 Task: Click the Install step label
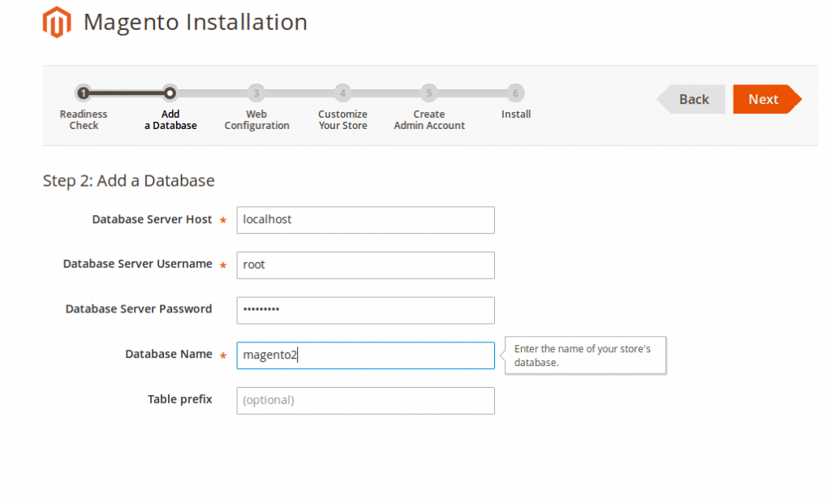pos(515,114)
